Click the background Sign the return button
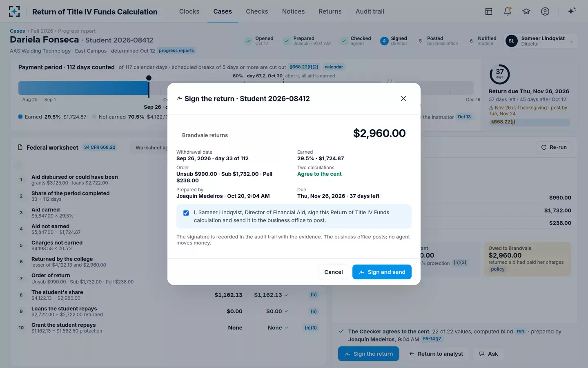Screen dimensions: 588x368 click(369, 354)
